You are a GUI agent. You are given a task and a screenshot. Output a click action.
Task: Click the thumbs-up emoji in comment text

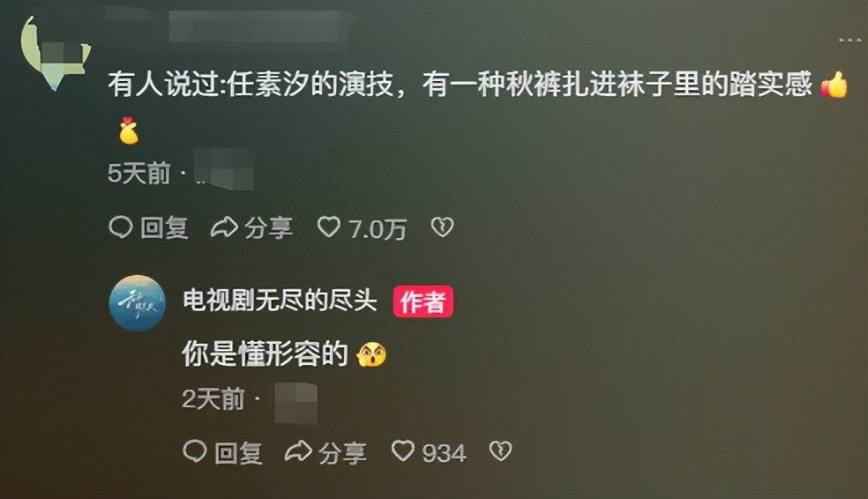(x=834, y=85)
